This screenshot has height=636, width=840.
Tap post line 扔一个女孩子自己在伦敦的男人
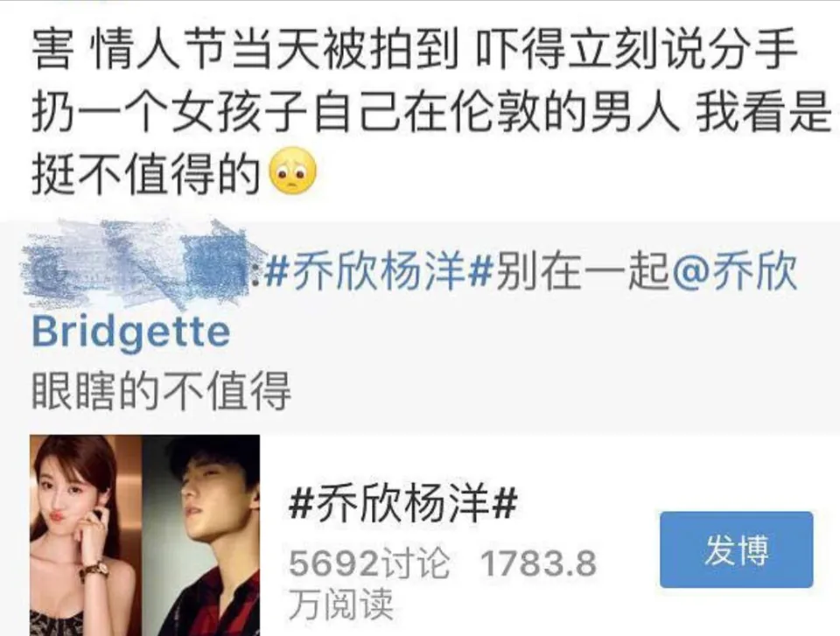point(355,111)
